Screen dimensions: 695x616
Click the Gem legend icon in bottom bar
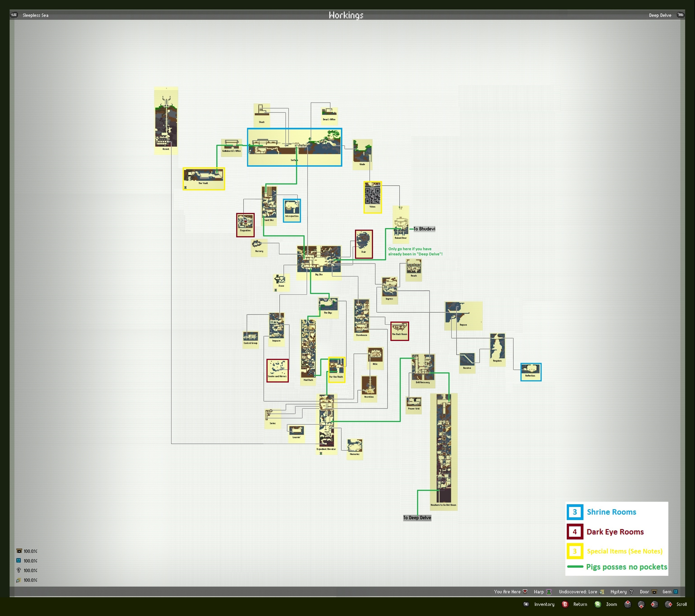click(676, 592)
